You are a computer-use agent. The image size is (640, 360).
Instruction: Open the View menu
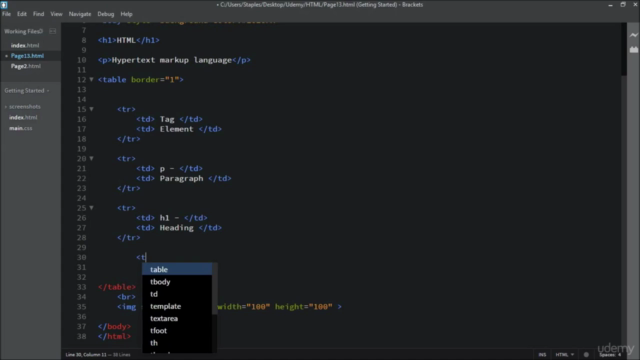tap(56, 14)
